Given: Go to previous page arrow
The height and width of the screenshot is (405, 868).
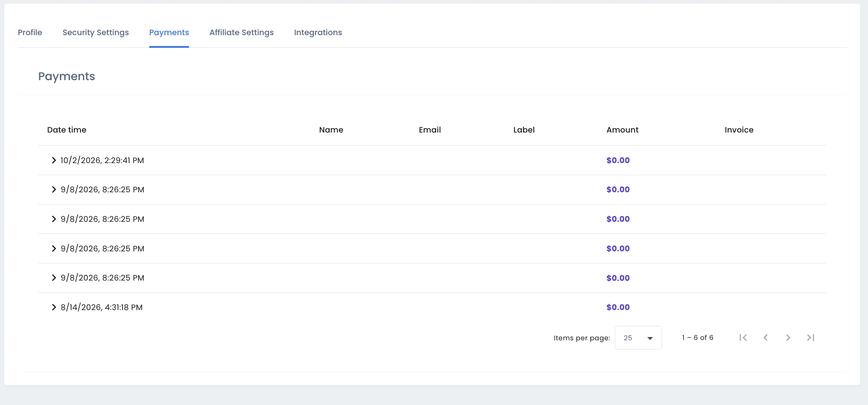Looking at the screenshot, I should (x=766, y=337).
